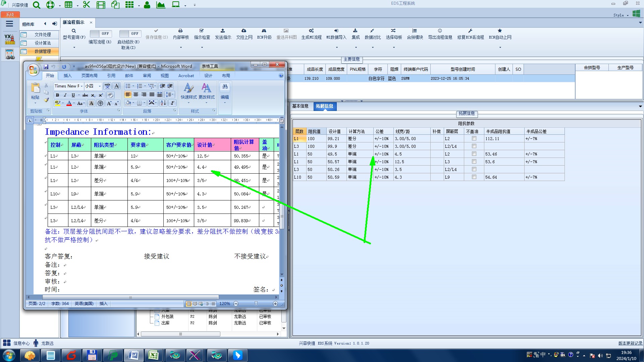Click the center align icon in Word
The height and width of the screenshot is (362, 644).
[136, 95]
